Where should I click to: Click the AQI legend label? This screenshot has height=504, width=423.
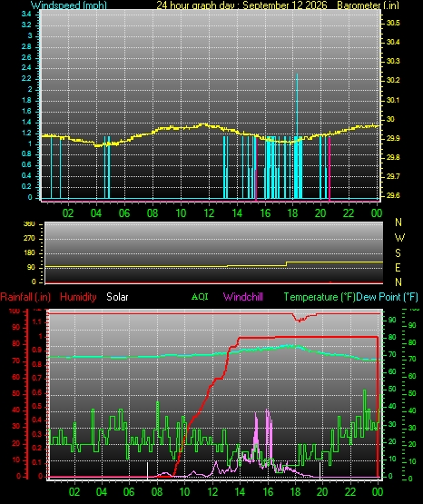(x=200, y=296)
